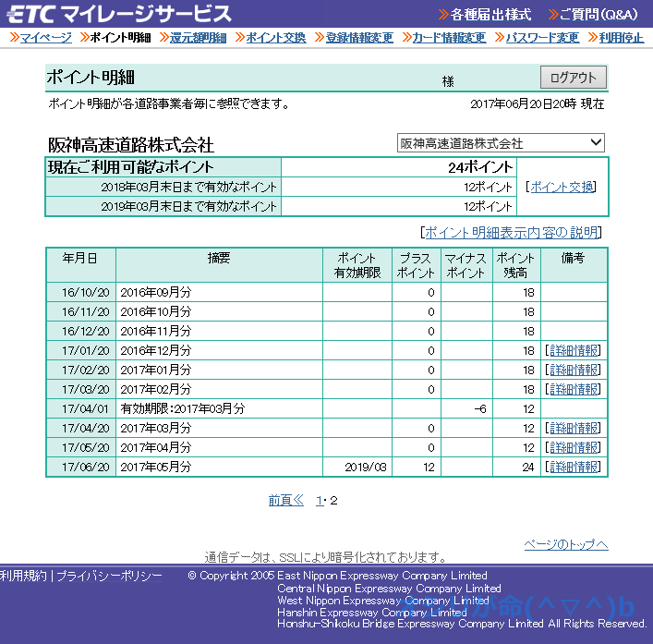Click the 2019年03月末日まで有効なポイント label

pos(188,206)
